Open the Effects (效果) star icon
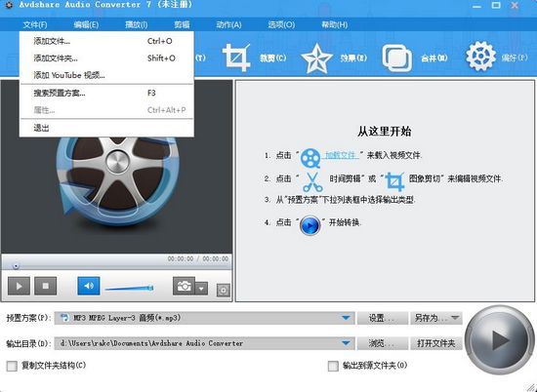Screen dimensions: 537x392 pos(316,59)
